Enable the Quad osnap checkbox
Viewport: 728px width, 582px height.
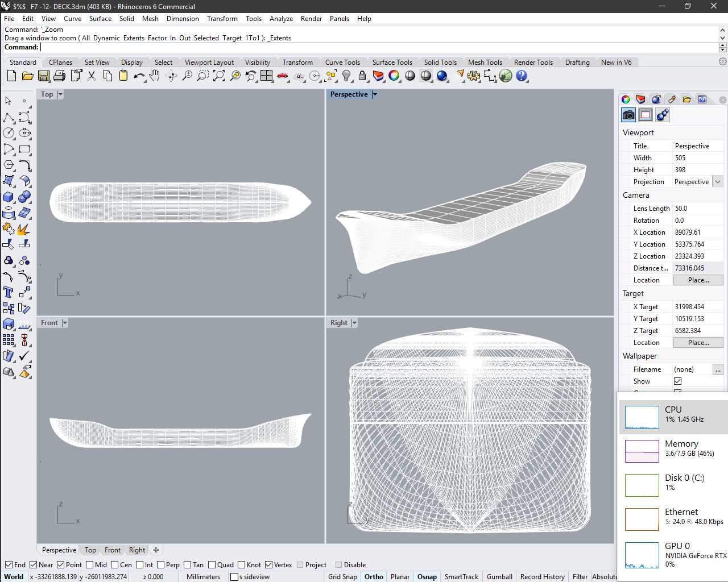point(212,564)
